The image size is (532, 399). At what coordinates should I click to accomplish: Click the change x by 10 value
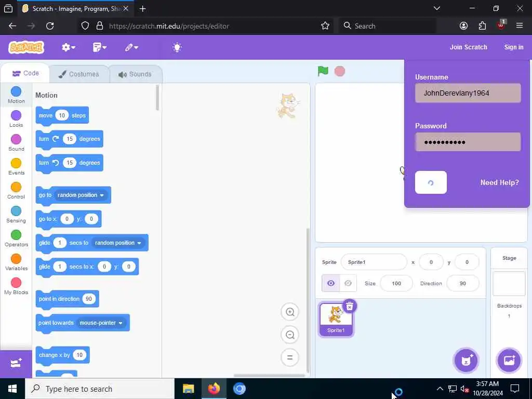coord(79,355)
